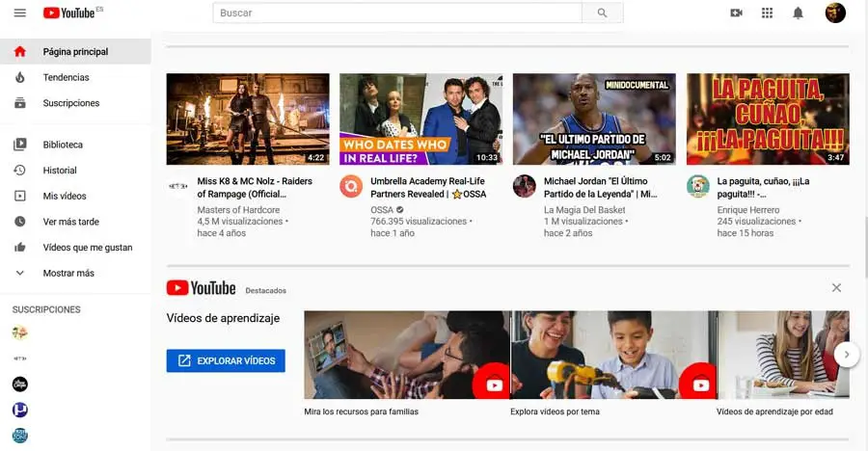Click the Ver más tarde clock icon
Image resolution: width=868 pixels, height=451 pixels.
[x=20, y=222]
